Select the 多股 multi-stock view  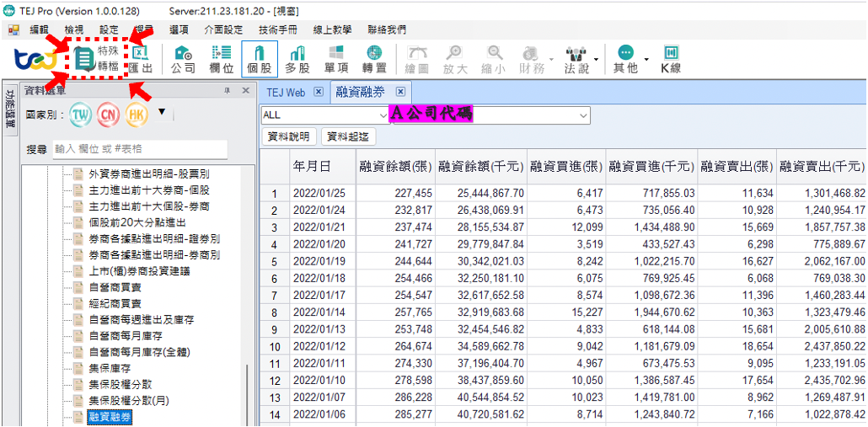pyautogui.click(x=297, y=59)
